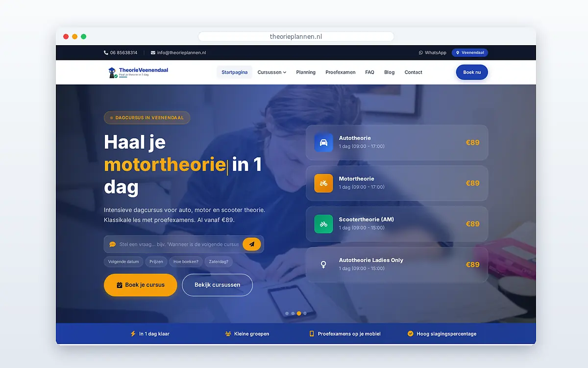Click the phone icon beside 06 85638314

[106, 53]
